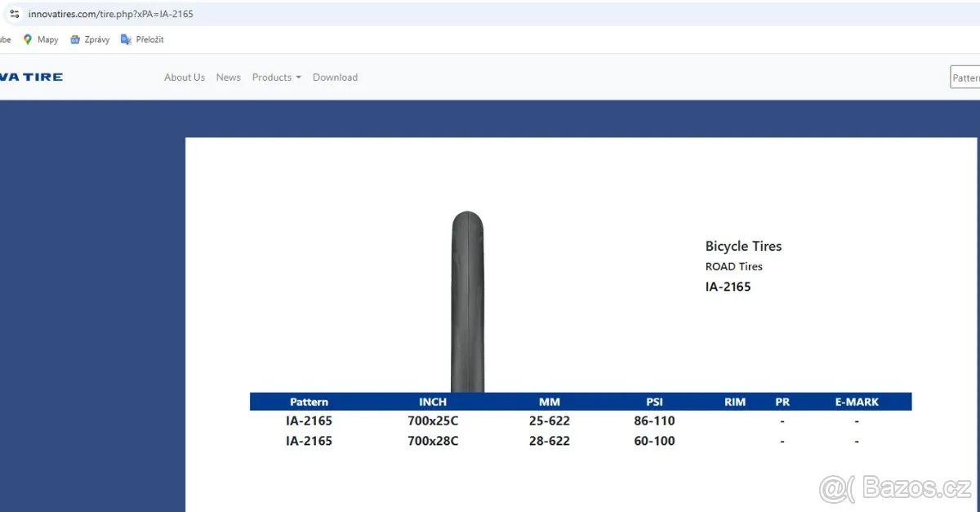Screen dimensions: 980x512
Task: Click the site information icon in address bar
Action: [x=14, y=14]
